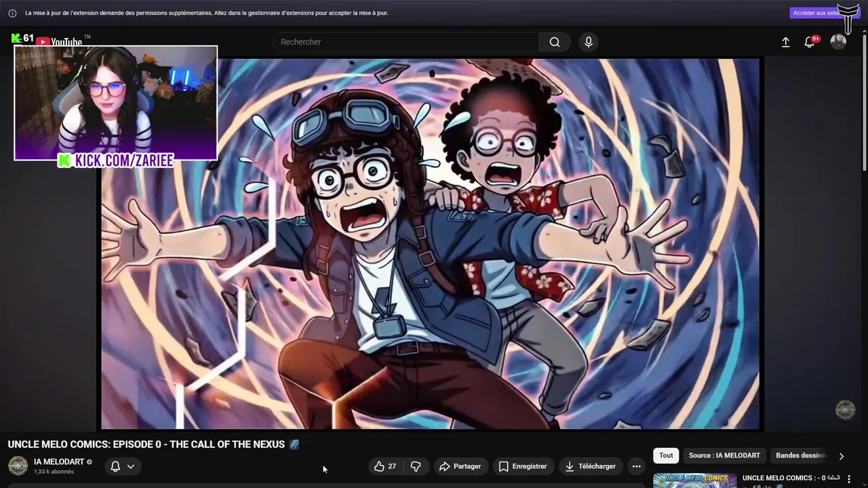Toggle subscription notification bell
Viewport: 868px width, 488px height.
(x=115, y=466)
